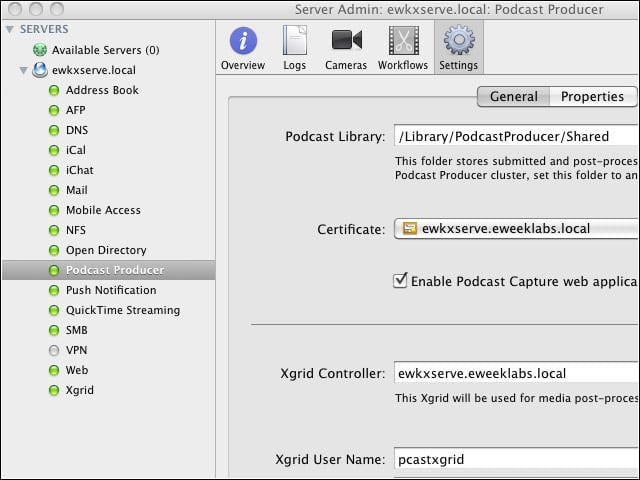
Task: Toggle Enable Podcast Capture web application checkbox
Action: (x=400, y=281)
